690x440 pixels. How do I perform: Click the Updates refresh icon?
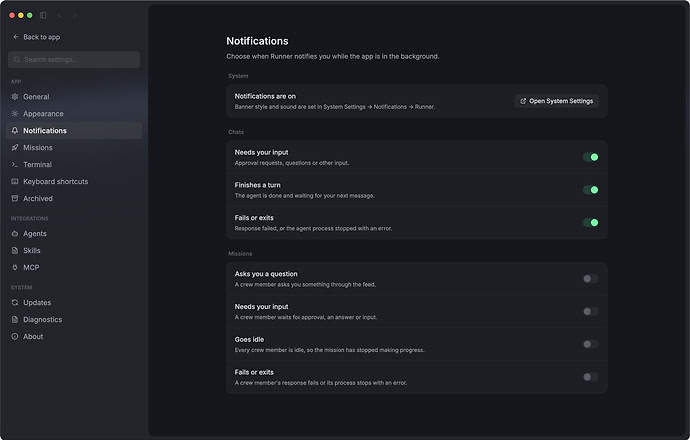tap(15, 302)
